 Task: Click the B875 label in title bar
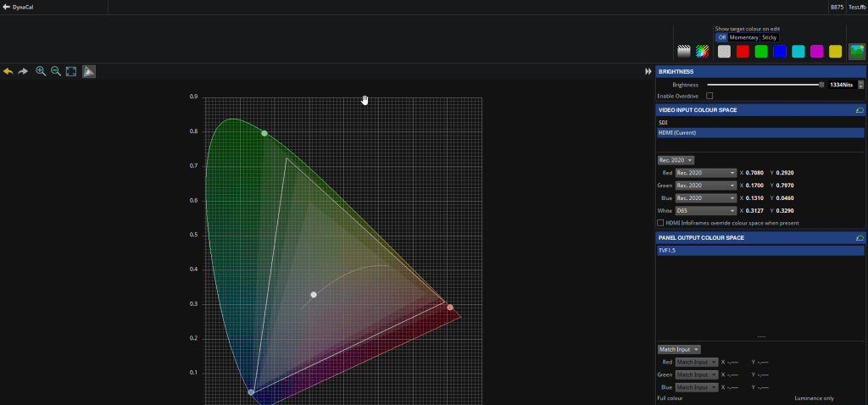pos(837,7)
